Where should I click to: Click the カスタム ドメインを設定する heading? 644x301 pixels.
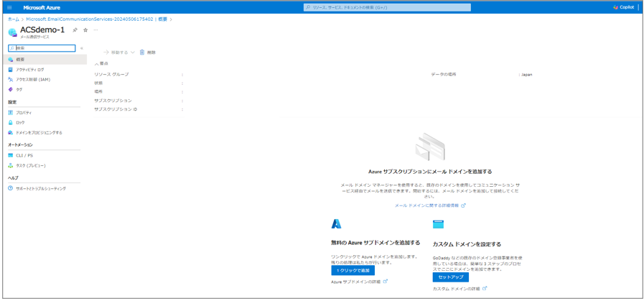(x=467, y=244)
